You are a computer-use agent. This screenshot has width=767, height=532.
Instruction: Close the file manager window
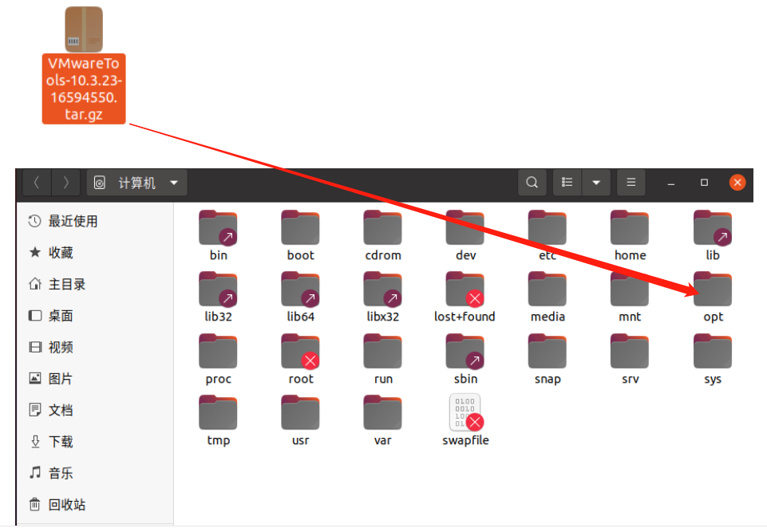[x=737, y=183]
